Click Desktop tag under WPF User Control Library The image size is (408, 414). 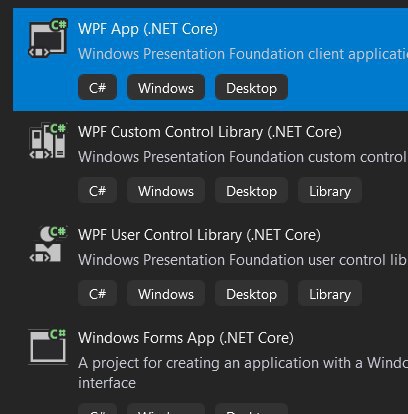click(x=251, y=294)
